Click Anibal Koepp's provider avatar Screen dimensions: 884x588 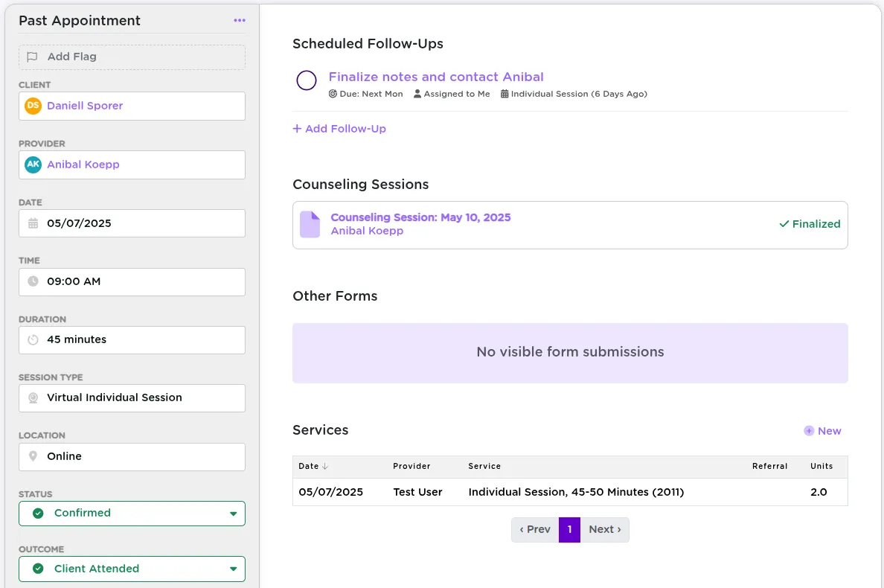[x=33, y=164]
